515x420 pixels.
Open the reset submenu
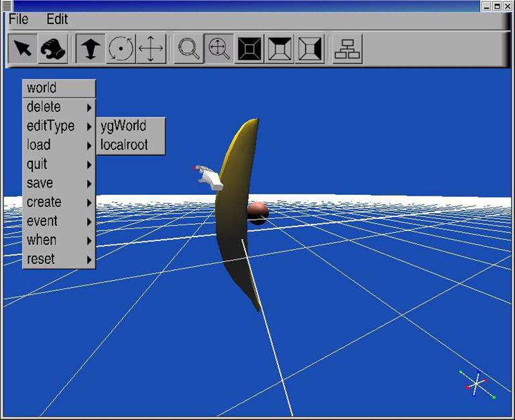[59, 259]
